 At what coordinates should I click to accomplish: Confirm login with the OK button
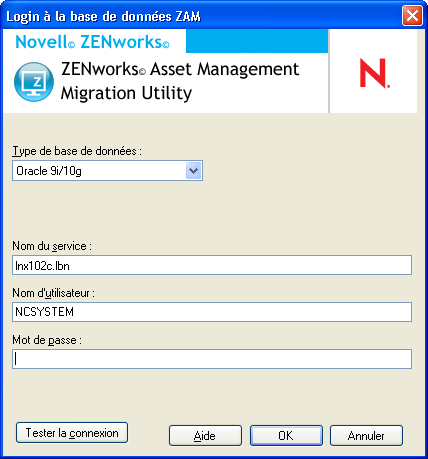286,435
